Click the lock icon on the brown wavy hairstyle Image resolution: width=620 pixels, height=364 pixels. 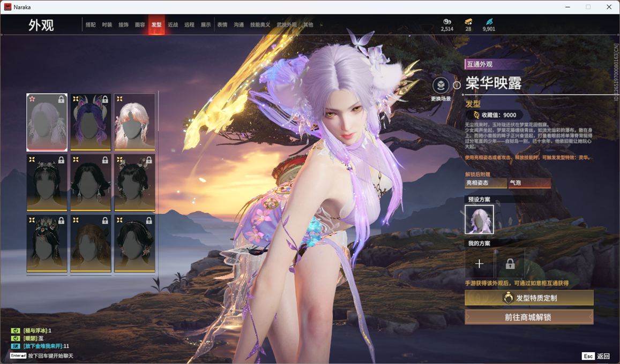click(105, 221)
